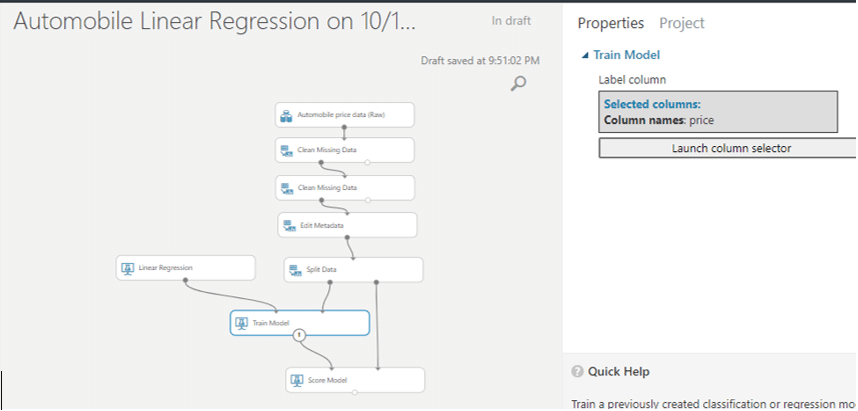Select the Train Model module icon
The width and height of the screenshot is (858, 411).
(x=241, y=323)
